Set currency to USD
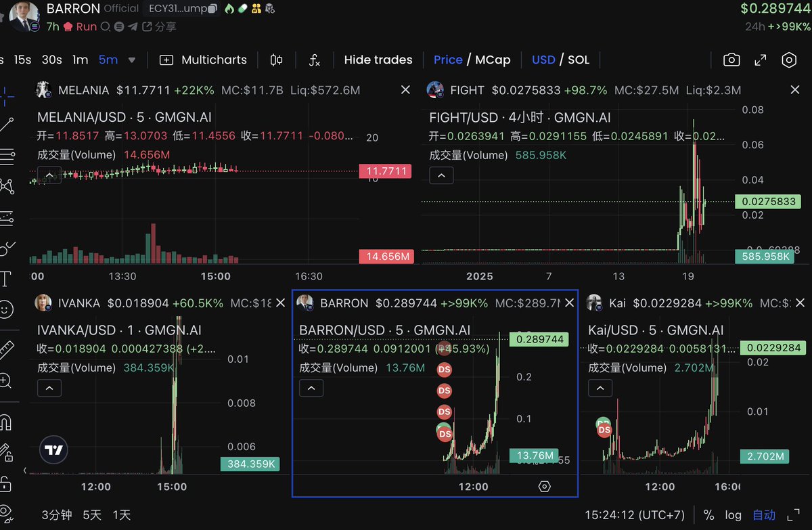 [543, 60]
